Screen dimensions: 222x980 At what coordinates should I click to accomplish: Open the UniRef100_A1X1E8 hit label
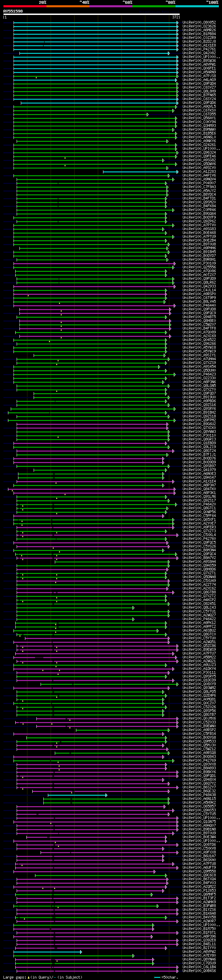click(199, 45)
